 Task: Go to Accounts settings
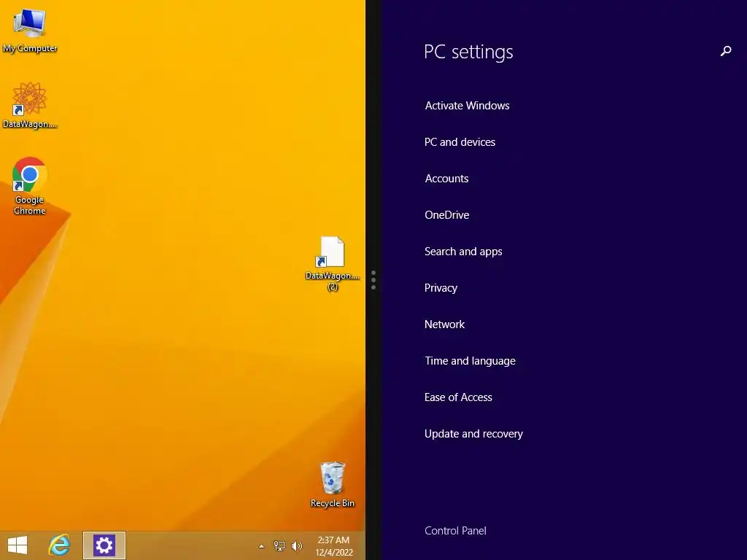(446, 179)
